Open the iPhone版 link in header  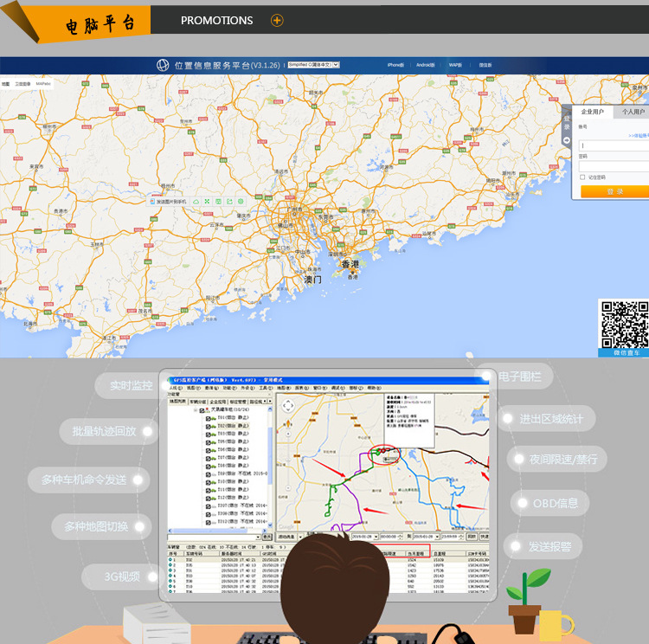point(395,65)
